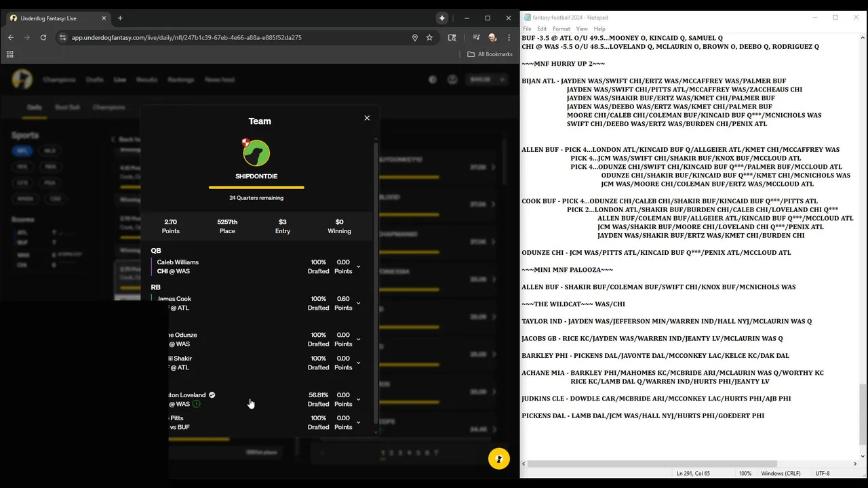Click the $3 Entry stat
Viewport: 868px width, 488px height.
[x=283, y=226]
